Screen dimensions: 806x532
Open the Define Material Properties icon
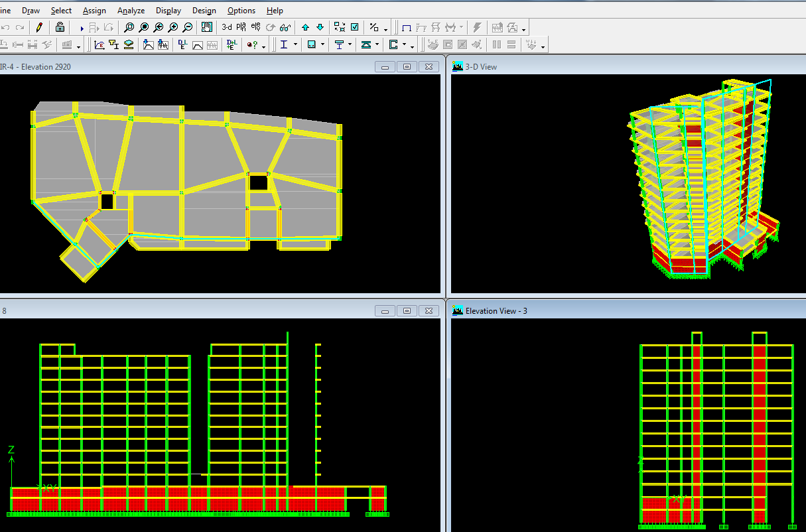coord(99,45)
